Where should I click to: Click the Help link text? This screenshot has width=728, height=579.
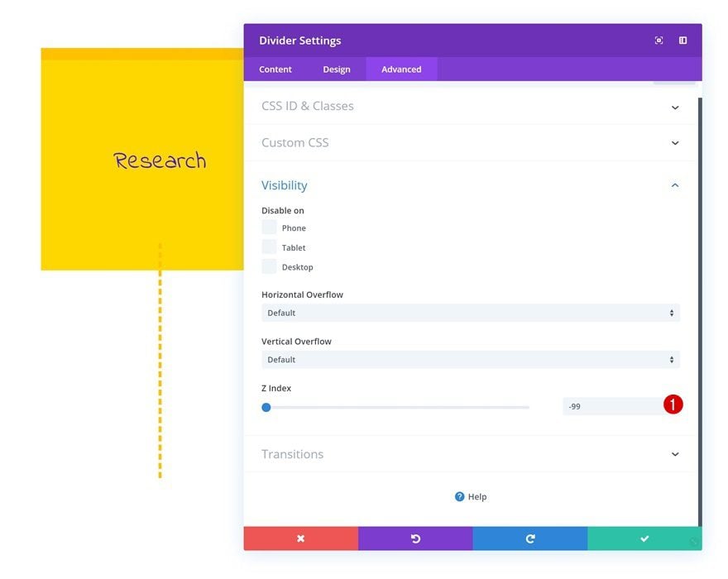coord(477,496)
